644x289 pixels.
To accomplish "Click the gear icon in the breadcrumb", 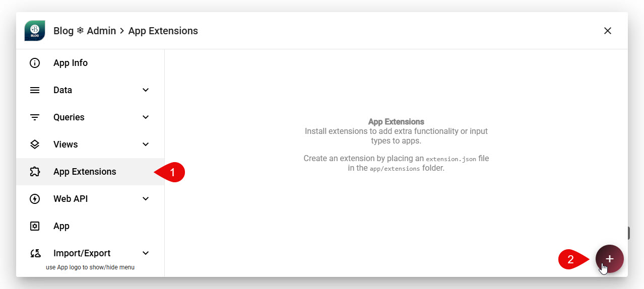I will [80, 31].
